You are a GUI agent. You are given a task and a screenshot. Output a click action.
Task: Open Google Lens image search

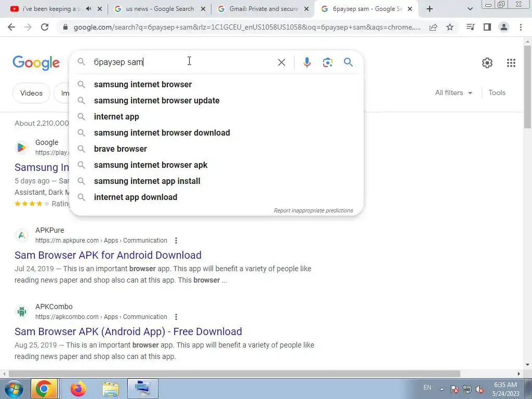click(327, 62)
